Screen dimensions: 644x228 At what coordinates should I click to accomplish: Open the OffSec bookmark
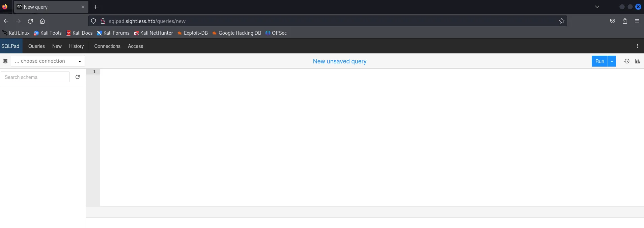point(276,33)
